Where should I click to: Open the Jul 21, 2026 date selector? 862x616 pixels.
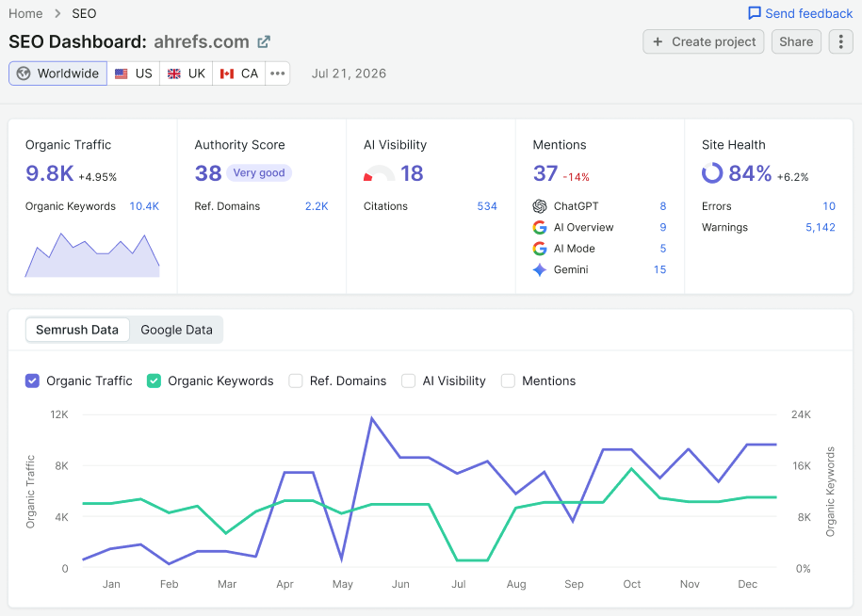click(349, 73)
